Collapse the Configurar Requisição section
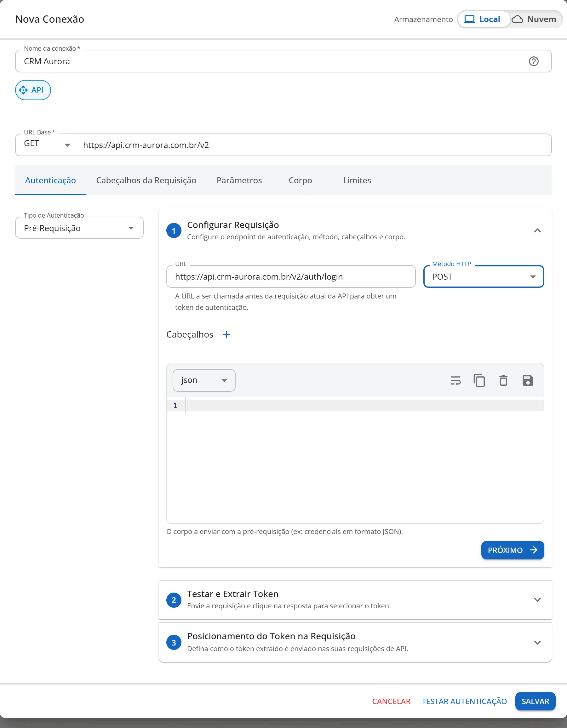 click(537, 231)
